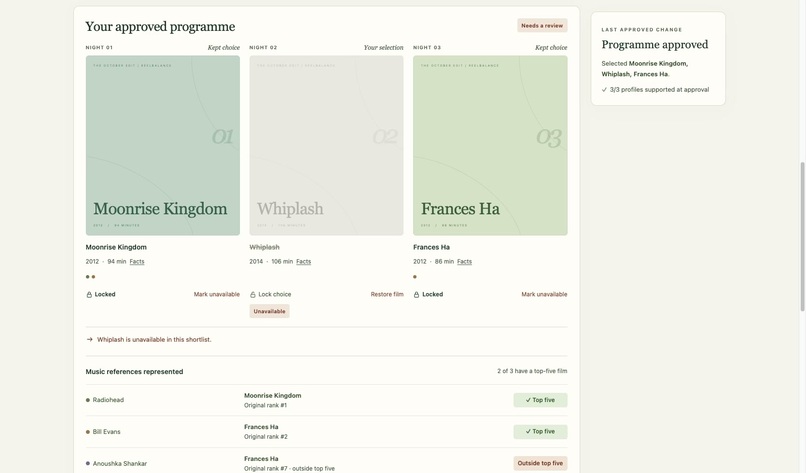Click 'Whiplash is unavailable in this shortlist.' message
Screen dimensions: 806x473
[x=154, y=339]
